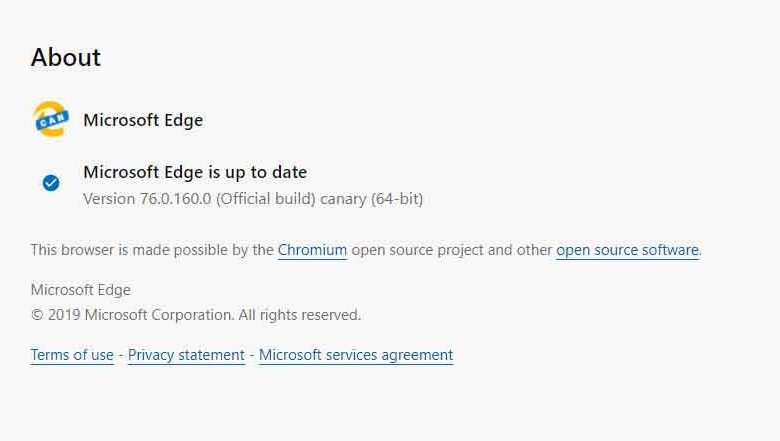Click "open source project and other" text
This screenshot has height=441, width=780.
point(452,250)
